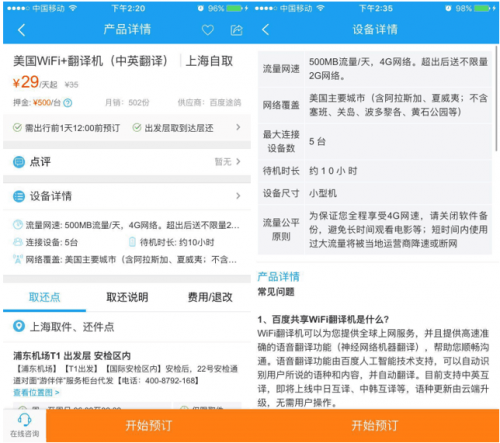Tap the 出发层取到达层还 checkmark
The image size is (500, 443).
click(x=137, y=127)
